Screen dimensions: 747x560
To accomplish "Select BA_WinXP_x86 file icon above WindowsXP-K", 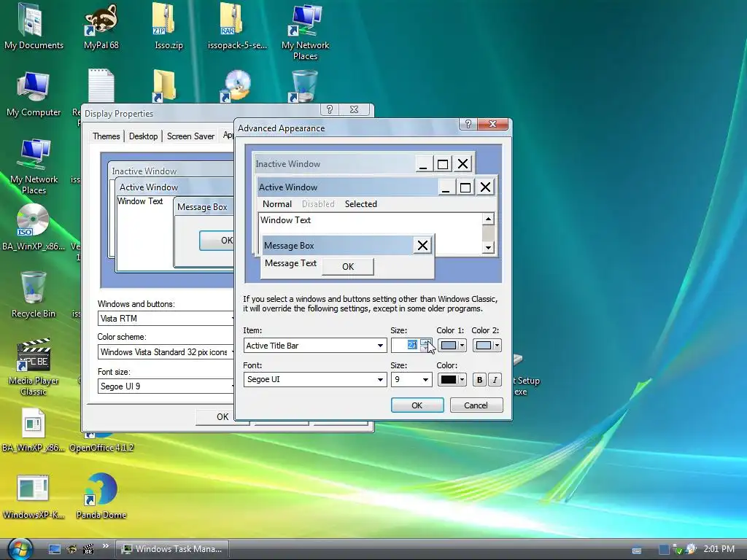I will pos(33,429).
